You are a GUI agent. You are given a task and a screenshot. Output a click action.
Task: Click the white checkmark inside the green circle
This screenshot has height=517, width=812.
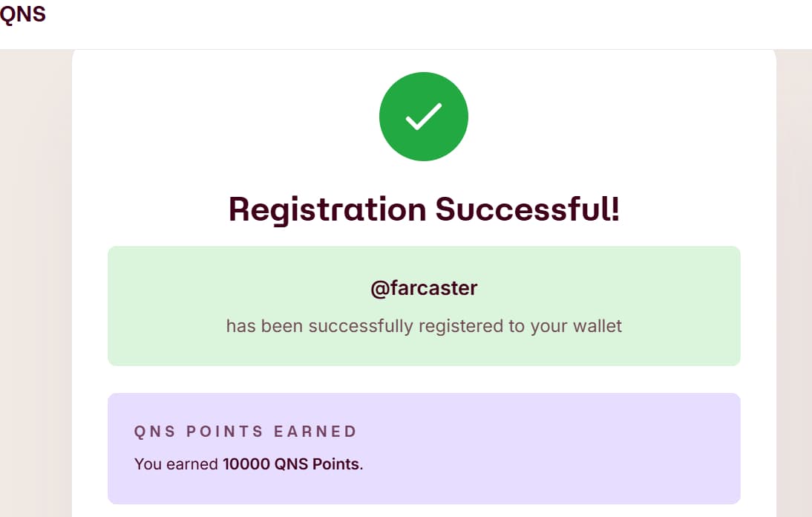click(x=424, y=117)
